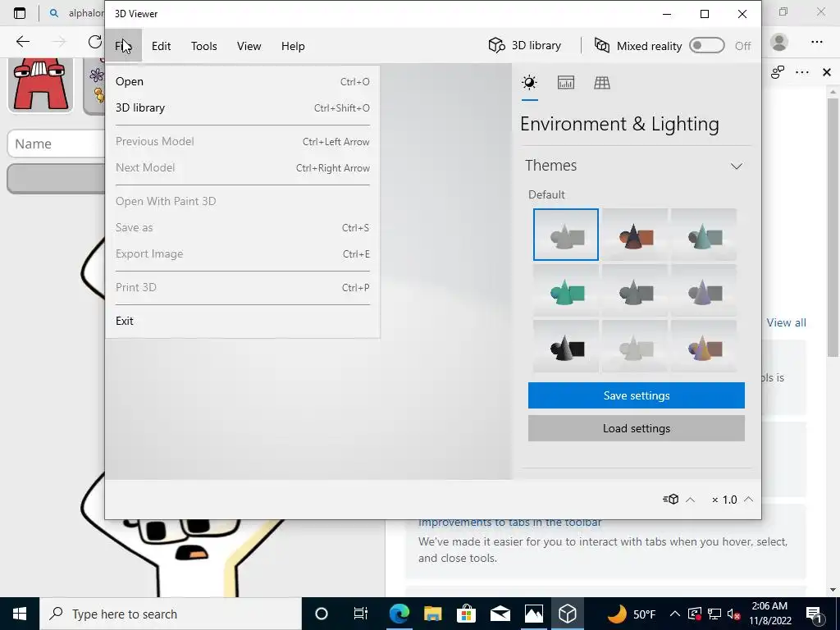Screen dimensions: 840x630
Task: Switch to the Stats & Shading tab icon
Action: pos(566,83)
